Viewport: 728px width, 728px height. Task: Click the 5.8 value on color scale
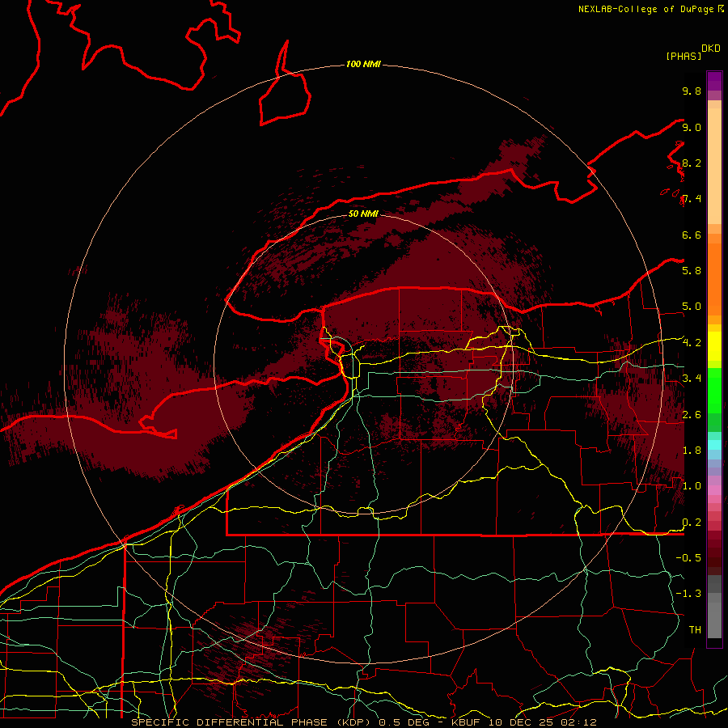tap(692, 270)
